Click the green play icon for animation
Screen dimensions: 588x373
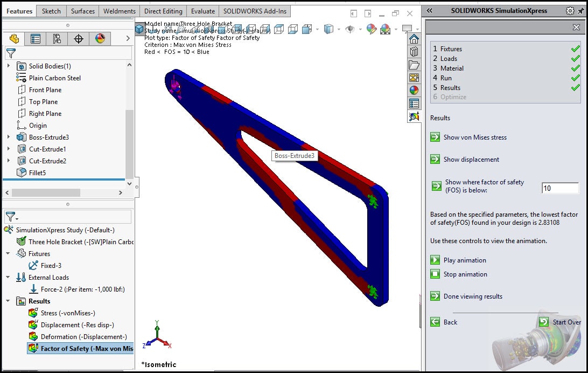click(435, 260)
